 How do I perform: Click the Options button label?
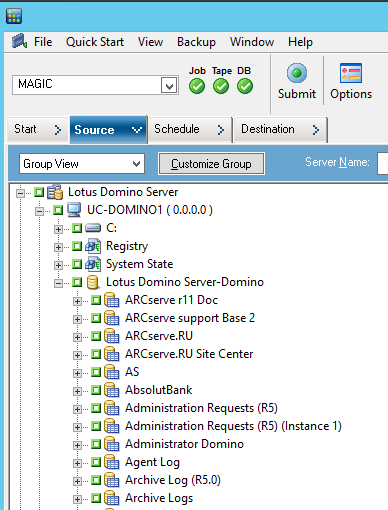pyautogui.click(x=351, y=94)
